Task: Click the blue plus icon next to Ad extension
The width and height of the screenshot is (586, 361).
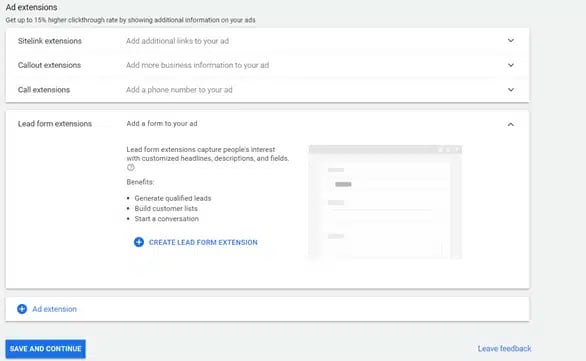Action: (22, 309)
